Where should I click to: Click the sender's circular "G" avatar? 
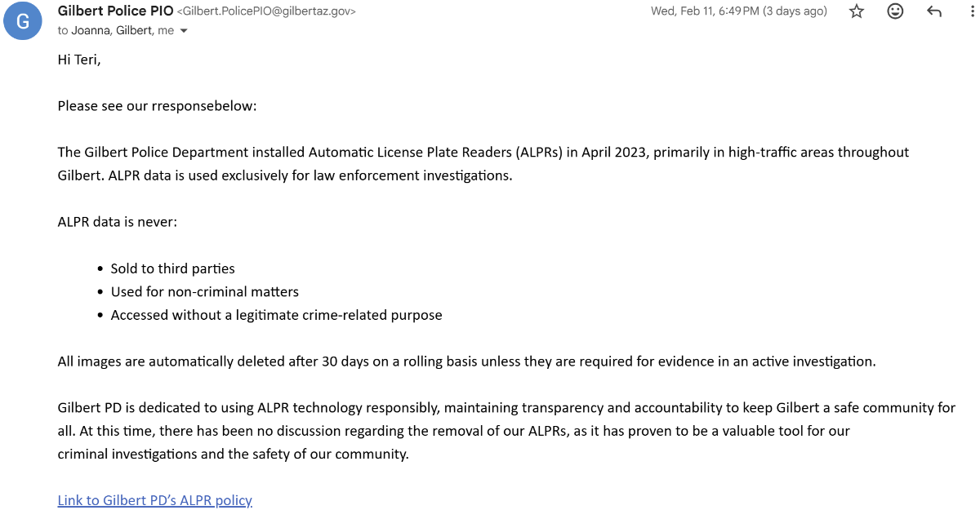click(x=22, y=21)
